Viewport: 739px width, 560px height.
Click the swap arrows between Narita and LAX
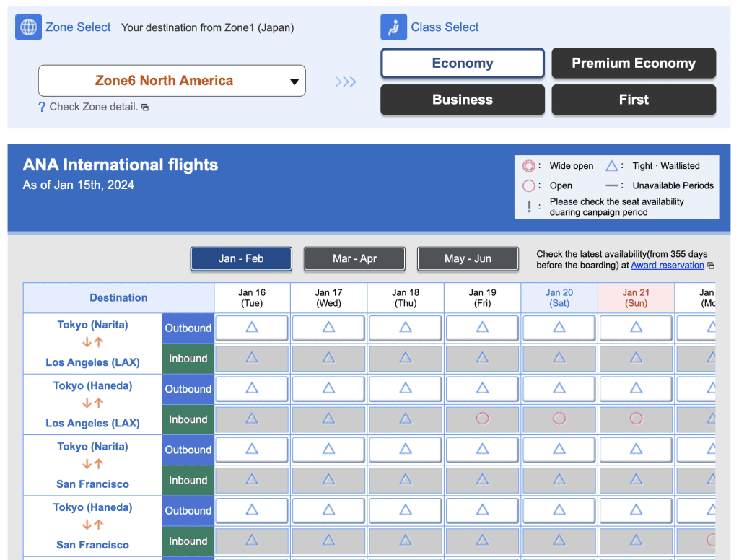point(93,343)
